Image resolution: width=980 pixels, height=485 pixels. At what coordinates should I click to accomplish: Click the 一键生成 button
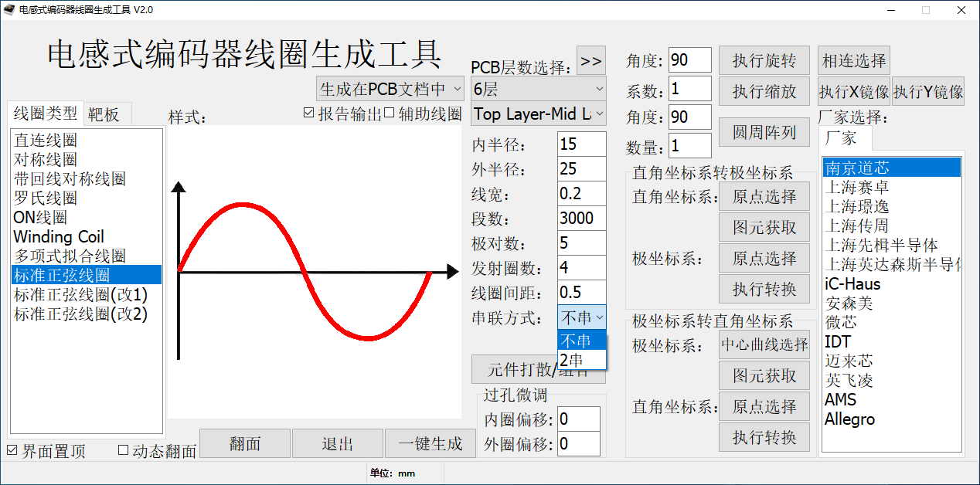tap(430, 443)
